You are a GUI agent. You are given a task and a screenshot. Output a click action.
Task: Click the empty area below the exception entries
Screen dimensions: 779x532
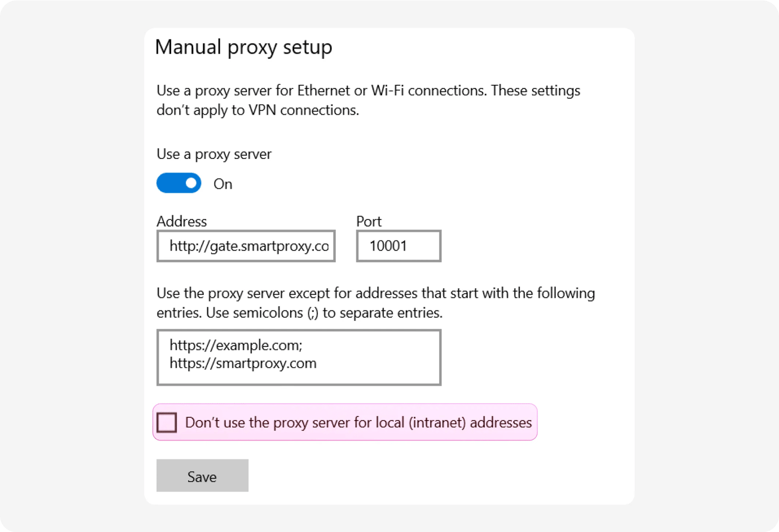tap(298, 377)
